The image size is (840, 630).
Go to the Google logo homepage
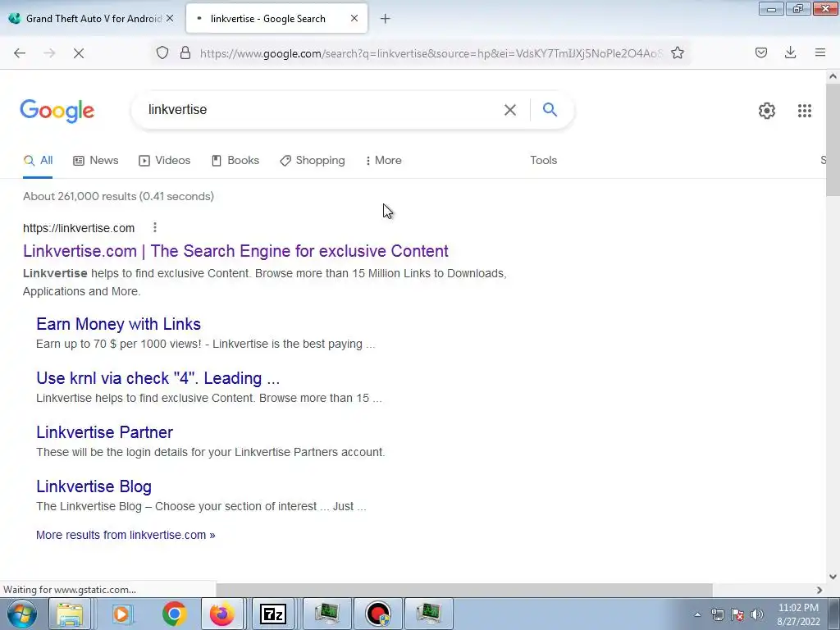(57, 111)
